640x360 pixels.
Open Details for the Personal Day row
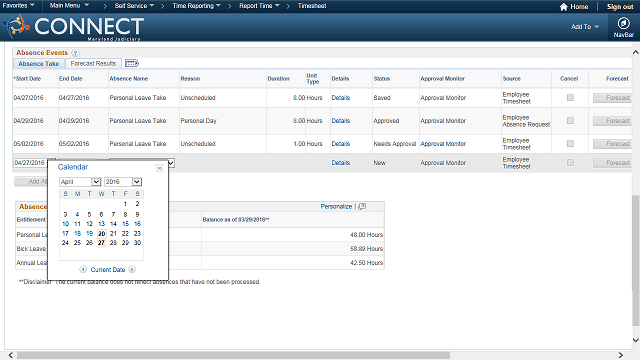tap(340, 121)
